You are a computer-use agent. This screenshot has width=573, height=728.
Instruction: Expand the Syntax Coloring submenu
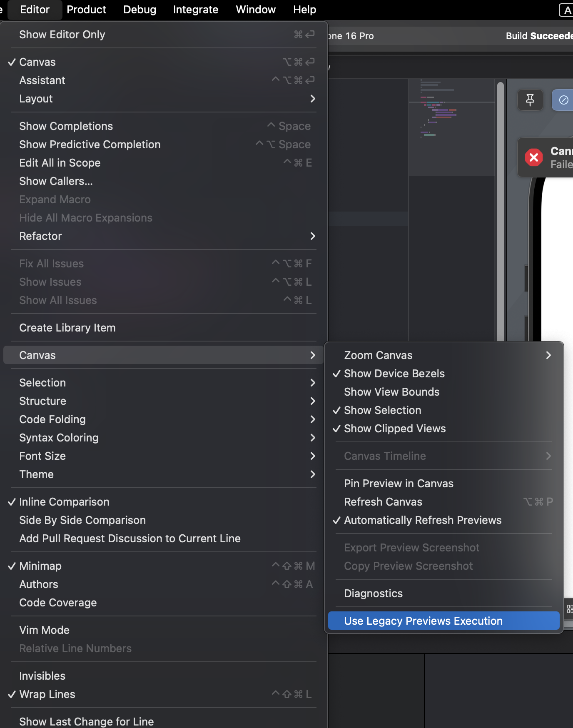coord(163,438)
